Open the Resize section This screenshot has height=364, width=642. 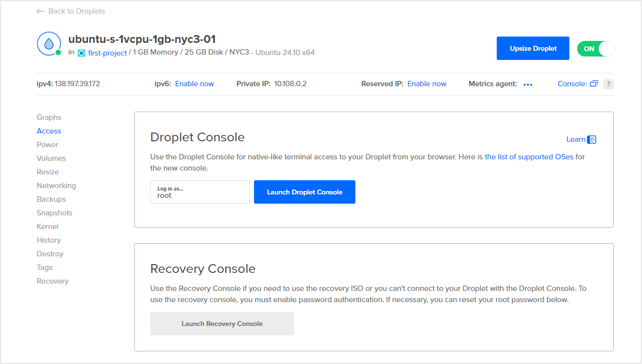(x=48, y=172)
